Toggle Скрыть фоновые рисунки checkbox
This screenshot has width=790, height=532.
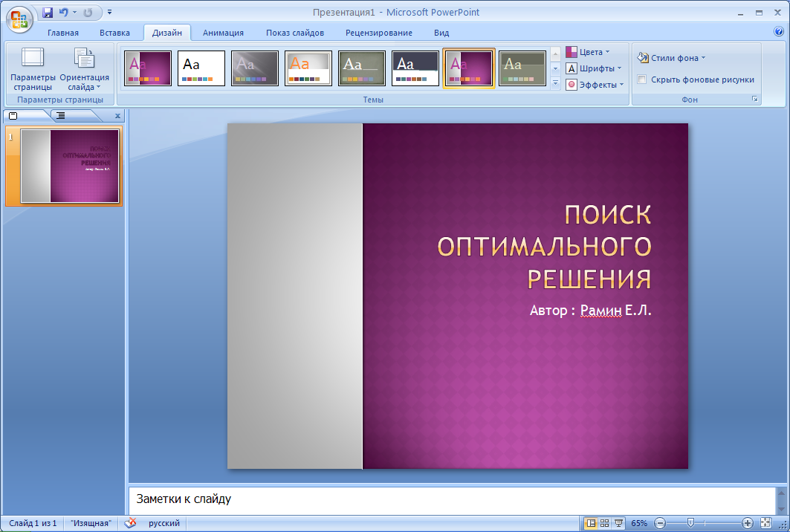(642, 79)
